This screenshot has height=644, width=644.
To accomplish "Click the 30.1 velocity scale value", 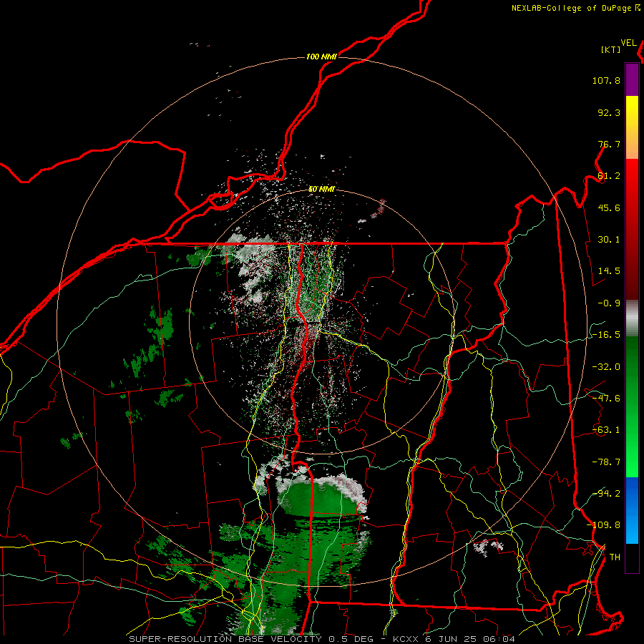I will point(609,240).
